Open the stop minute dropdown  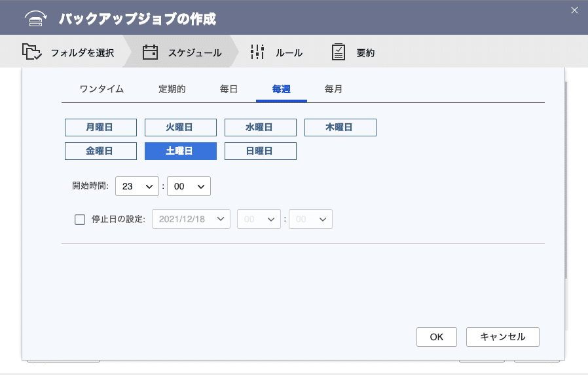pos(310,219)
